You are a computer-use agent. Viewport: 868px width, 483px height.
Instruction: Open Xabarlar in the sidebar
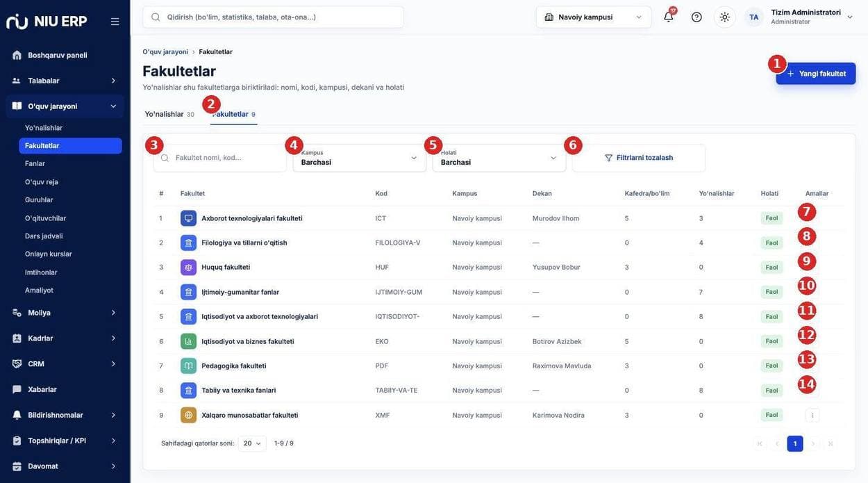(x=65, y=389)
